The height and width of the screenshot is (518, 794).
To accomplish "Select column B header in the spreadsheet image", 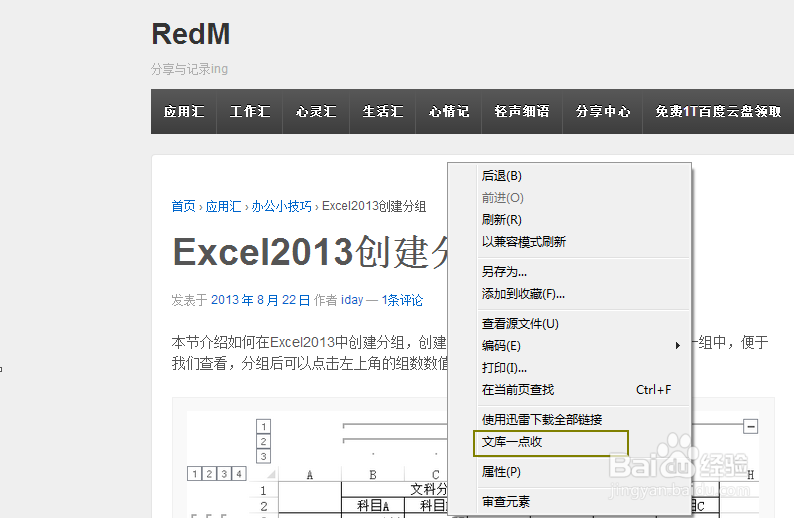I will (x=373, y=475).
